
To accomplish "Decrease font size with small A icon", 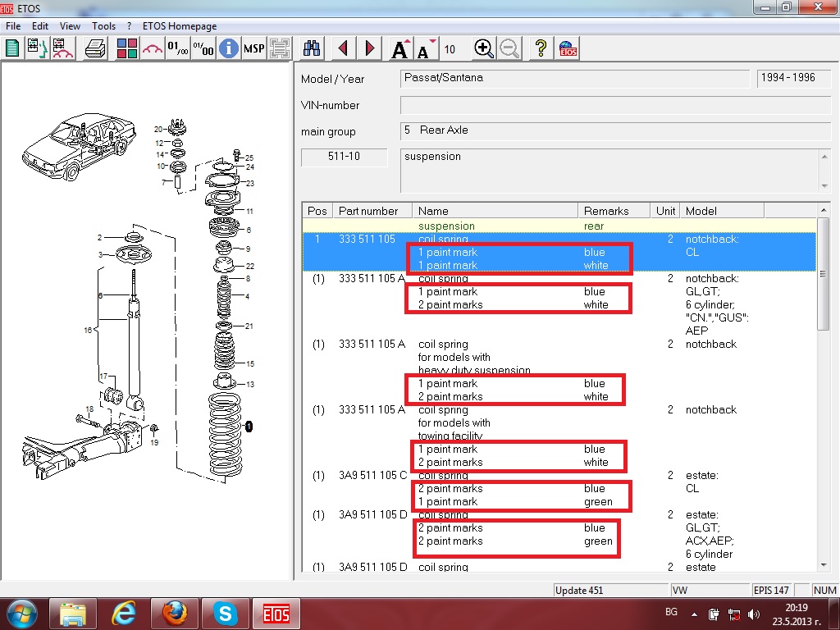I will point(424,49).
